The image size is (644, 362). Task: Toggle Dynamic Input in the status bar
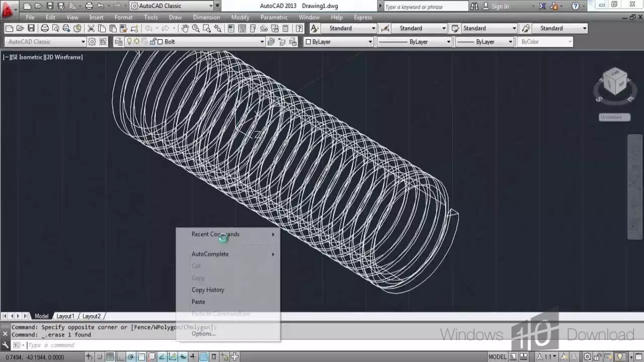coord(182,357)
